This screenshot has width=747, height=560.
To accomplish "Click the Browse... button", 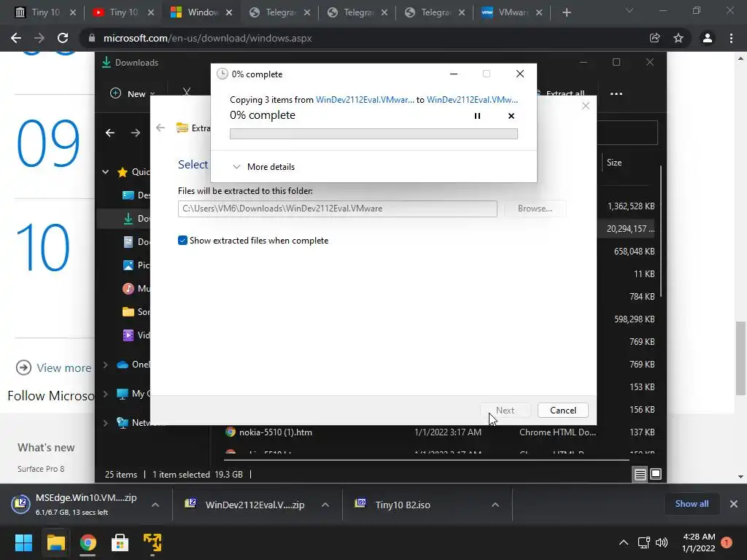I will click(x=535, y=209).
